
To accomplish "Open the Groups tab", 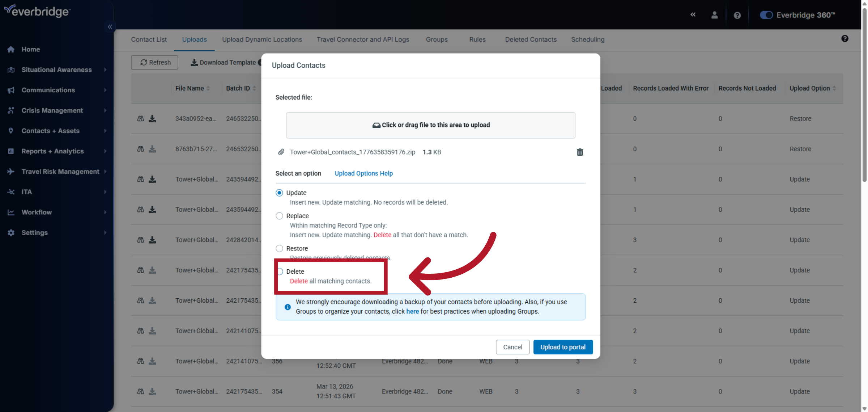I will 437,39.
